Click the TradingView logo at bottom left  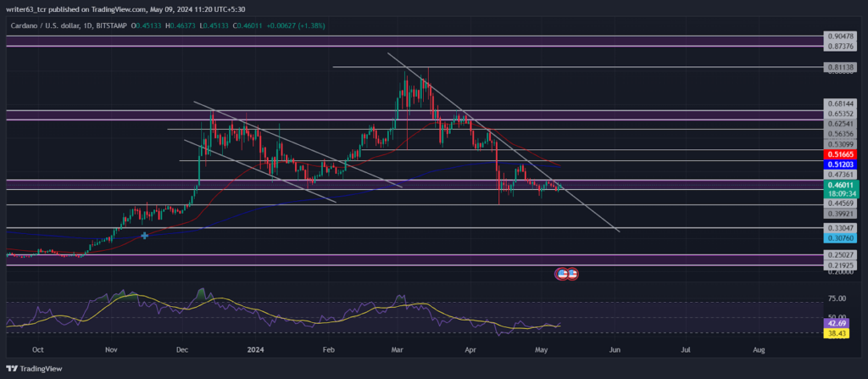[x=34, y=369]
